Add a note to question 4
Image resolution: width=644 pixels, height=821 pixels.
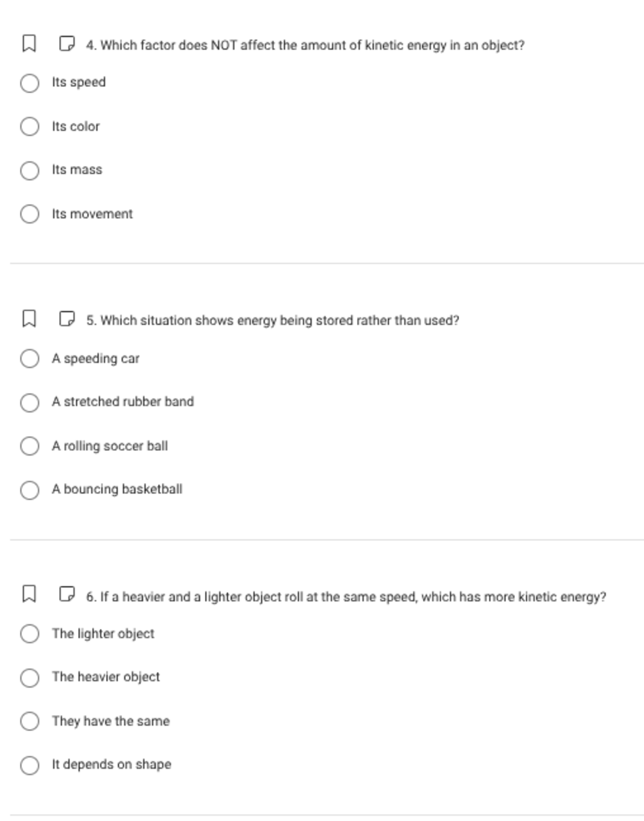(67, 44)
